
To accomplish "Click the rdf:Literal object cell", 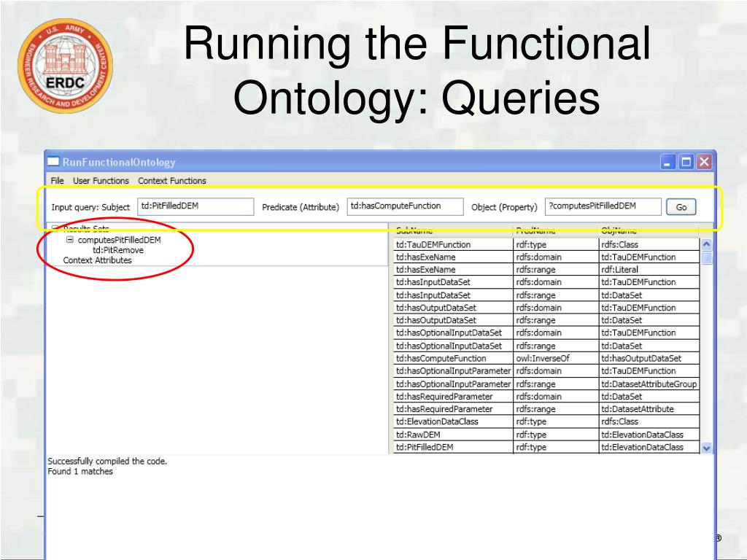I will [x=649, y=270].
